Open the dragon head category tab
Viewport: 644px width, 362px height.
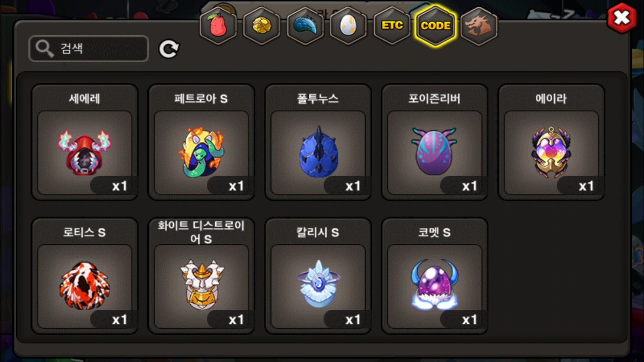pyautogui.click(x=479, y=26)
